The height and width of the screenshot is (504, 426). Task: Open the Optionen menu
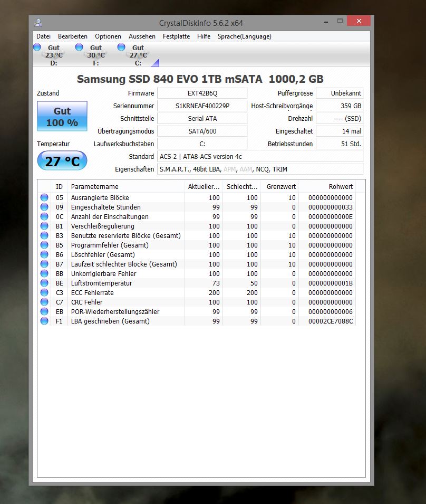(x=108, y=36)
